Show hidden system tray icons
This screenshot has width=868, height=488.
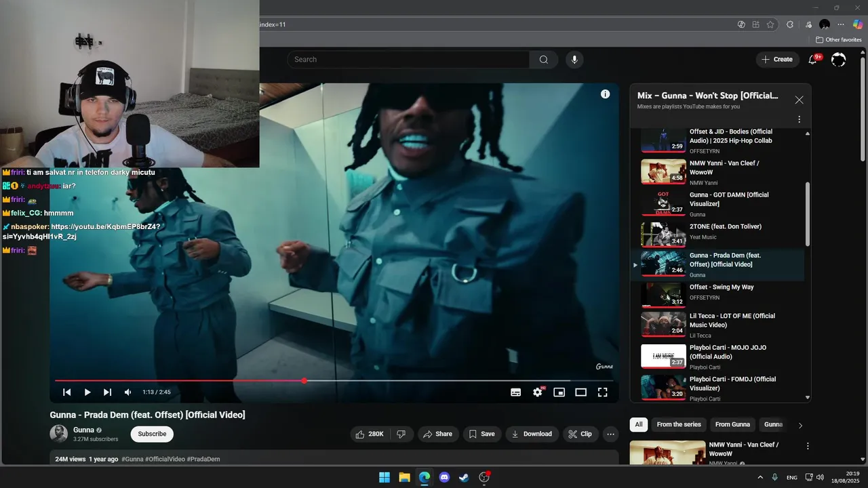tap(759, 477)
